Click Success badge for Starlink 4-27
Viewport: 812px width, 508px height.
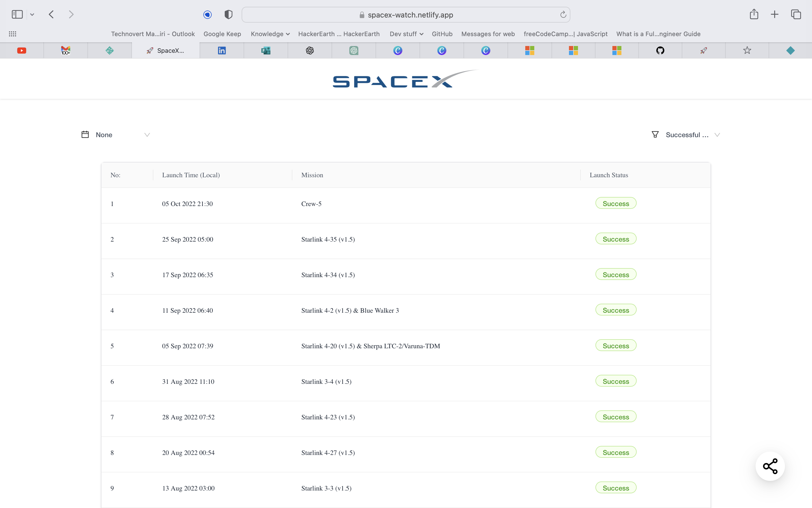pyautogui.click(x=616, y=452)
